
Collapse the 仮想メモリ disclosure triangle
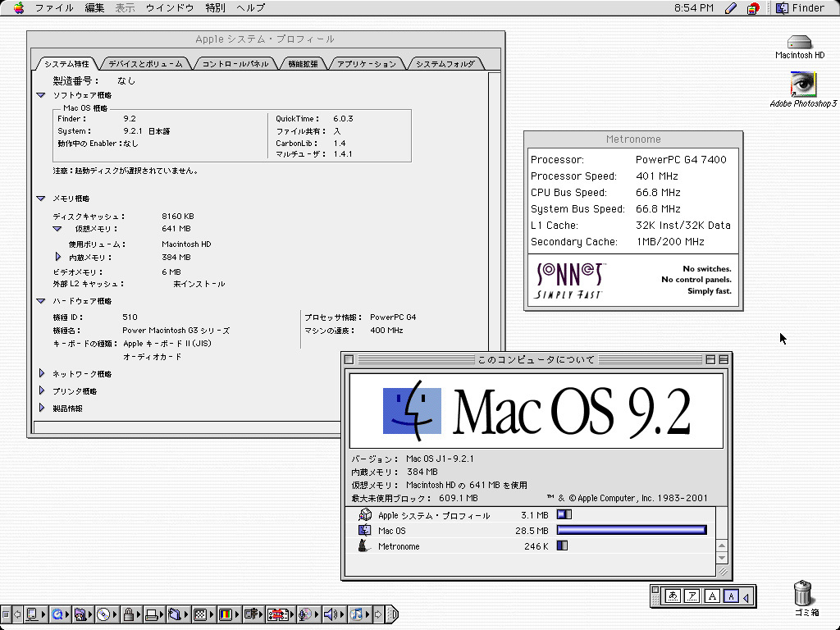point(57,229)
